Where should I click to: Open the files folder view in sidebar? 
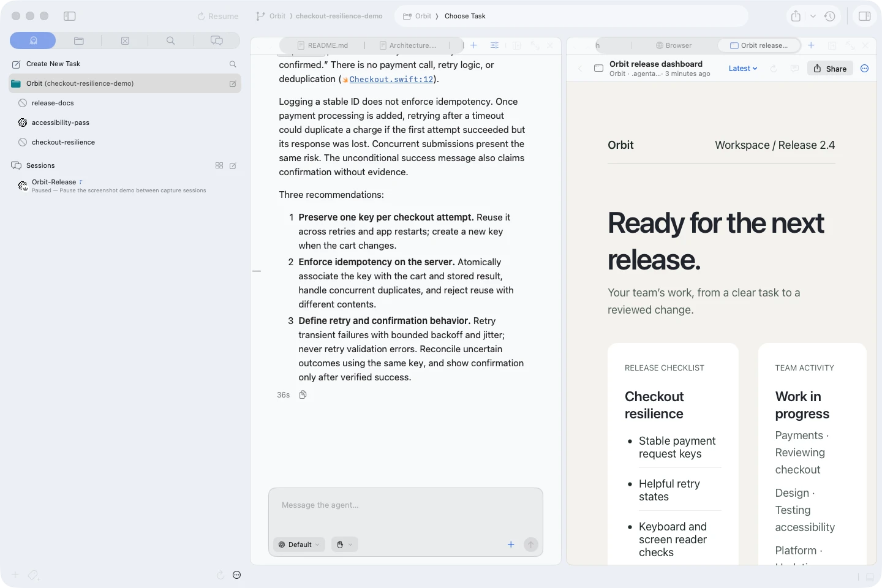(79, 40)
